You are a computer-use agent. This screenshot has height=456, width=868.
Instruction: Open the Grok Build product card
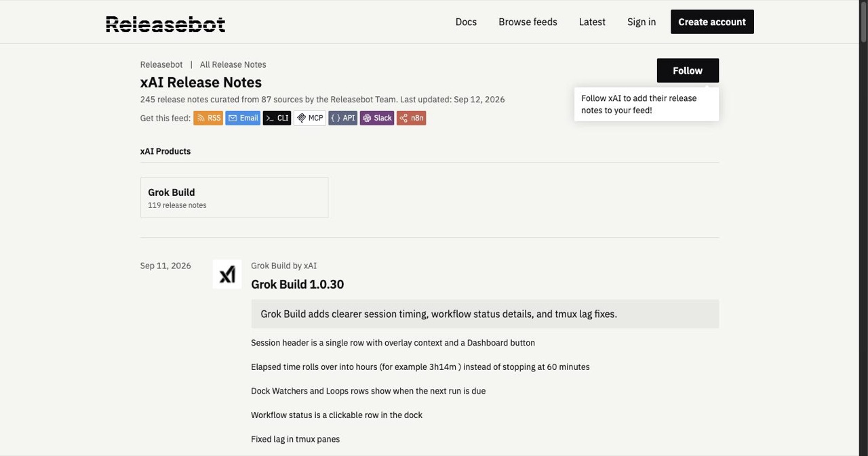[234, 197]
